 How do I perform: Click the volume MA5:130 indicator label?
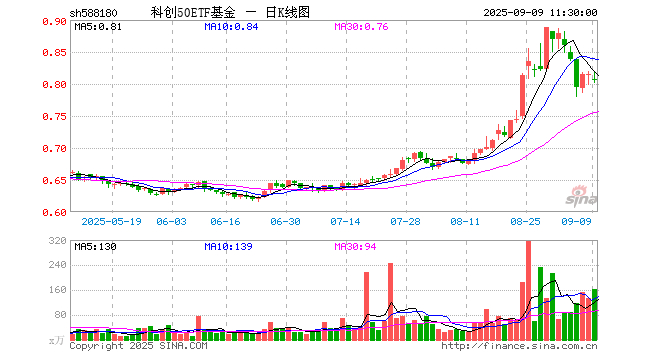[95, 246]
